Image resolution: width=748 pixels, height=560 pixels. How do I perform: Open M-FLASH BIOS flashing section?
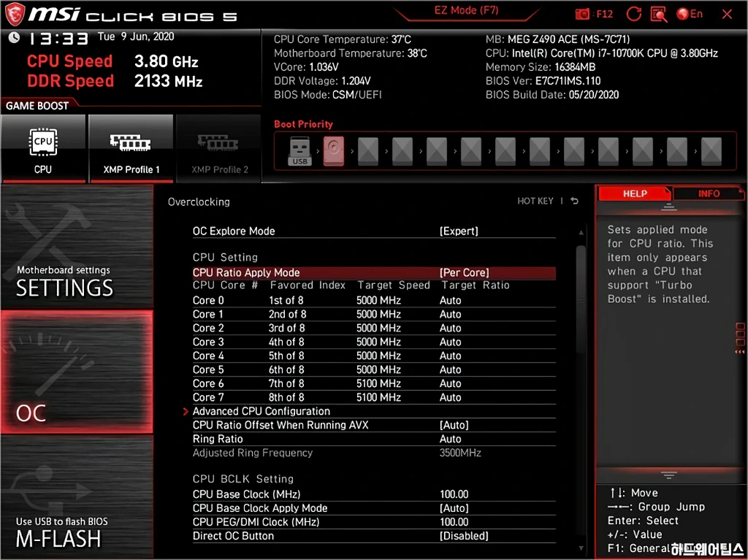tap(77, 497)
